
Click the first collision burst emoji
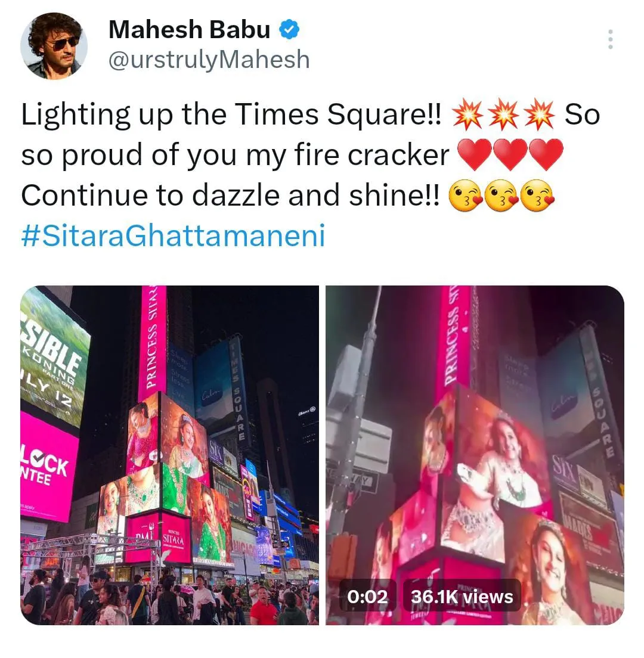coord(468,114)
